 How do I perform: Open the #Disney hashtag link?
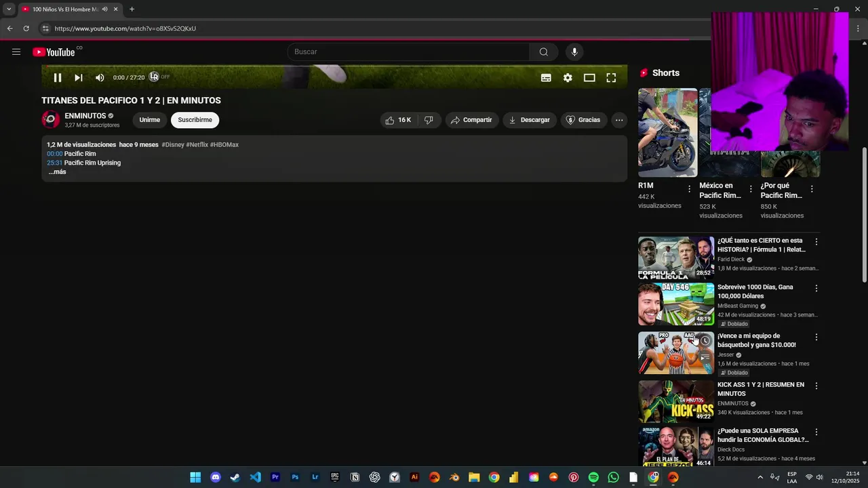click(173, 145)
